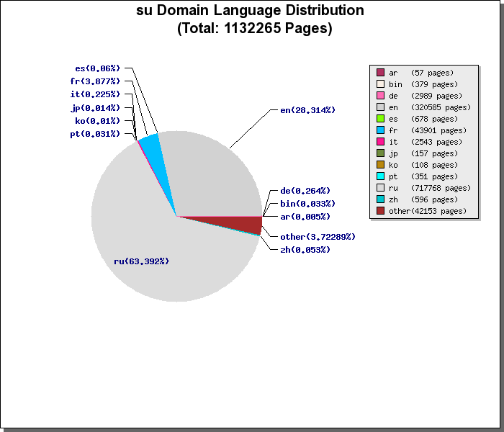The width and height of the screenshot is (504, 432).
Task: Click the bin legend color swatch
Action: (380, 84)
